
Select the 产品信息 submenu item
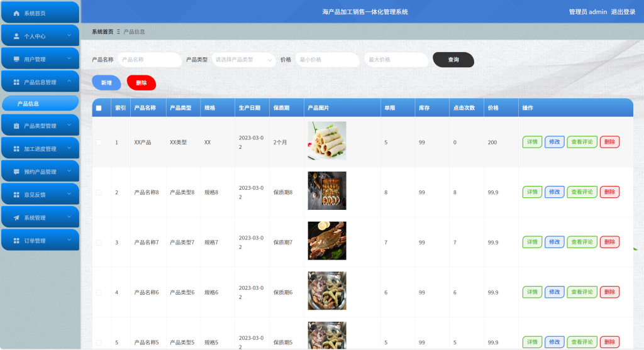click(x=40, y=104)
